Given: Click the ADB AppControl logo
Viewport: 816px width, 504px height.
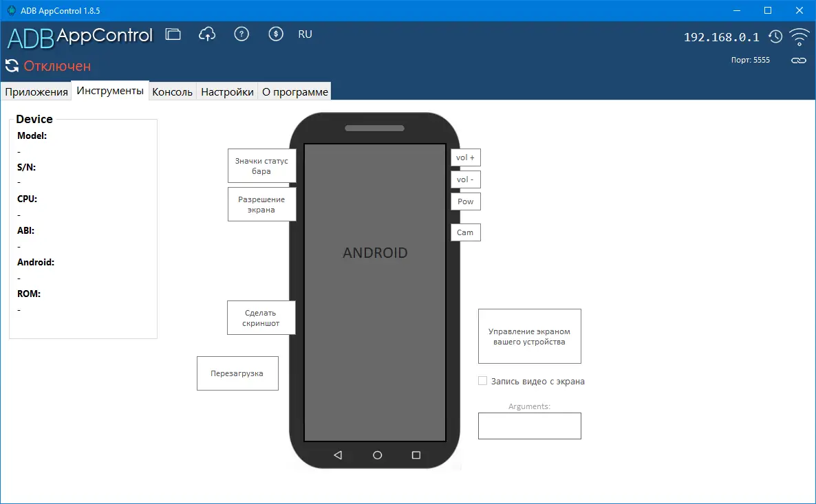Looking at the screenshot, I should click(80, 37).
